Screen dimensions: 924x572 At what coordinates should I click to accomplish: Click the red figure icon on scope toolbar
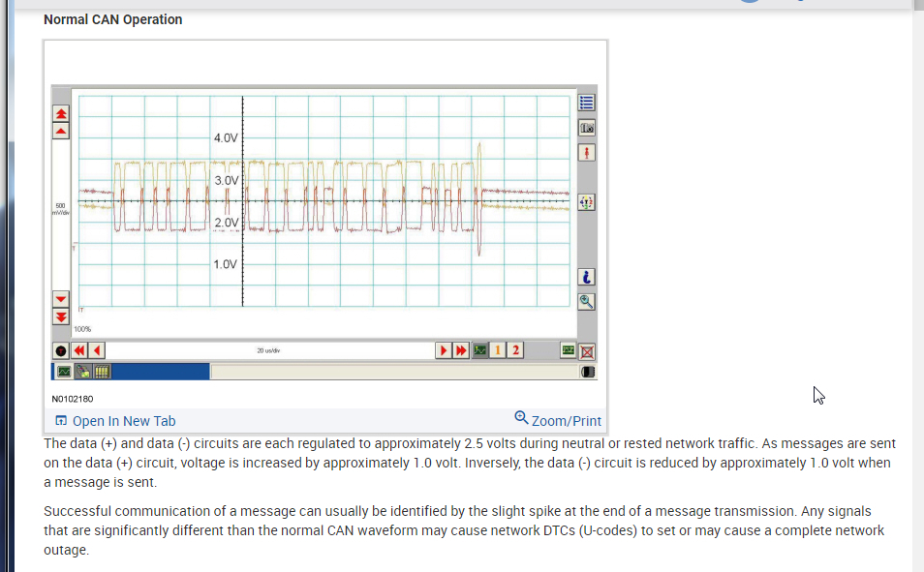(x=586, y=153)
